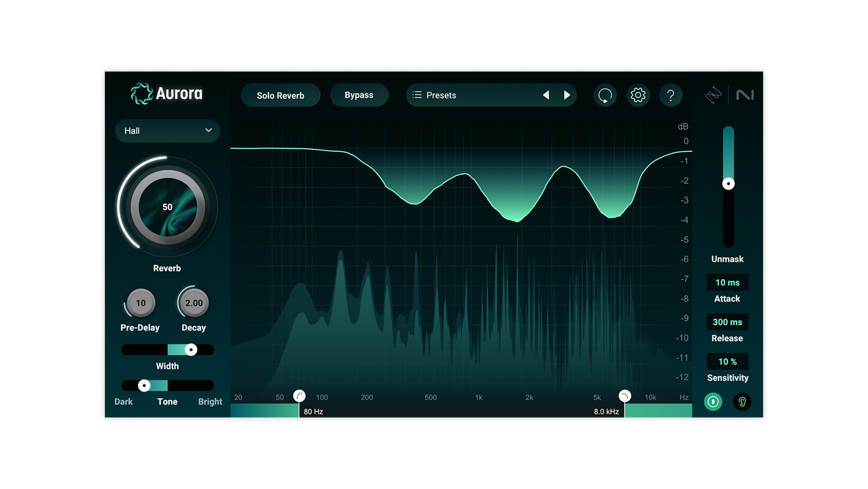Toggle the Bypass button

[359, 95]
